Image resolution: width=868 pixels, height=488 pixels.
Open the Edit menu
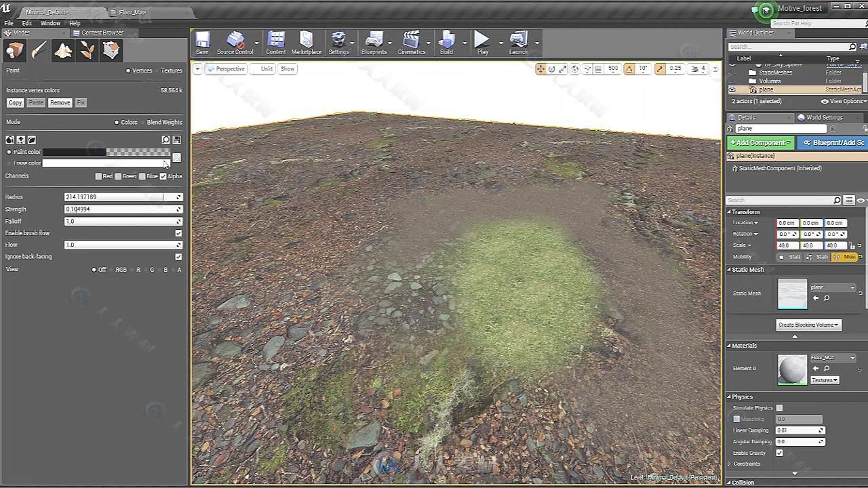(26, 23)
